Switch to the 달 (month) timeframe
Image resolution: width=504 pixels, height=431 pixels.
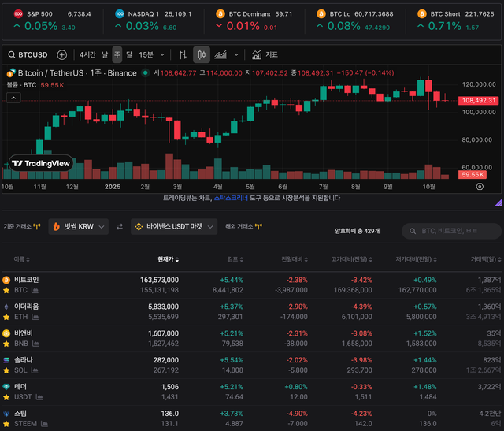[129, 55]
